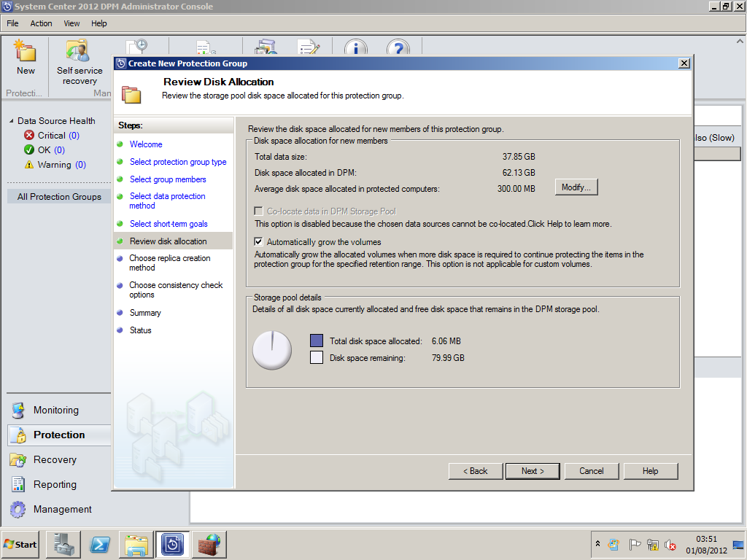The image size is (747, 560).
Task: Click Next to continue wizard
Action: [533, 471]
